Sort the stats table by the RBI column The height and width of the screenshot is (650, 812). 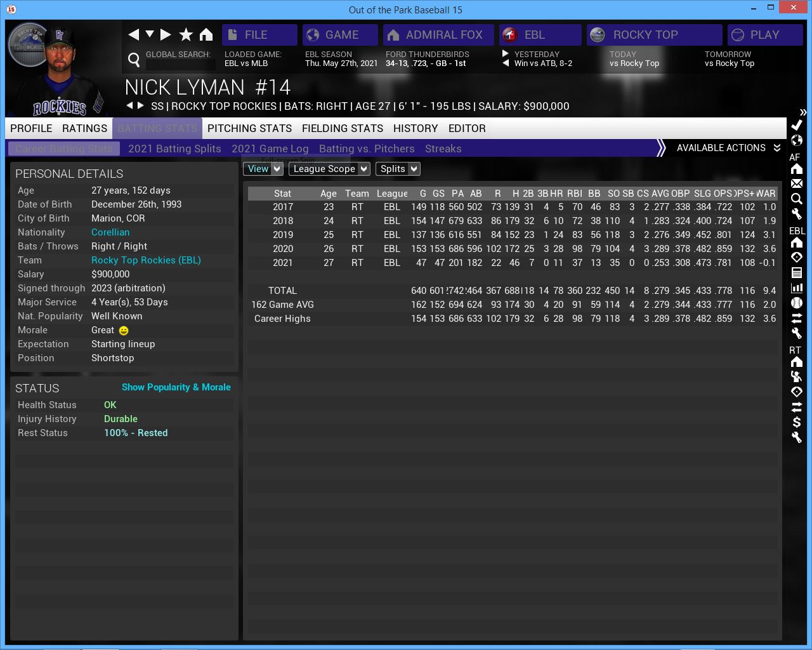click(x=575, y=194)
